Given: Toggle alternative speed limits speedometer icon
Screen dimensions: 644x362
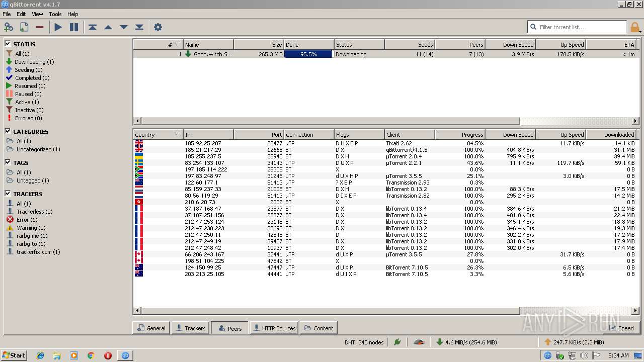Looking at the screenshot, I should (419, 342).
